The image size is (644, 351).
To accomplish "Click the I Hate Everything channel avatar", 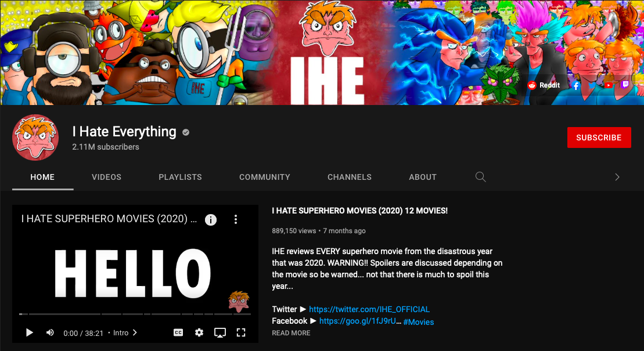I will [35, 137].
